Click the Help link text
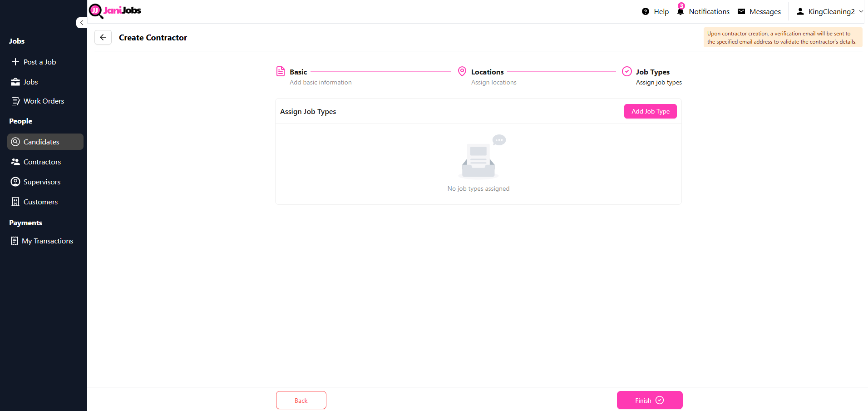The width and height of the screenshot is (868, 411). tap(661, 12)
